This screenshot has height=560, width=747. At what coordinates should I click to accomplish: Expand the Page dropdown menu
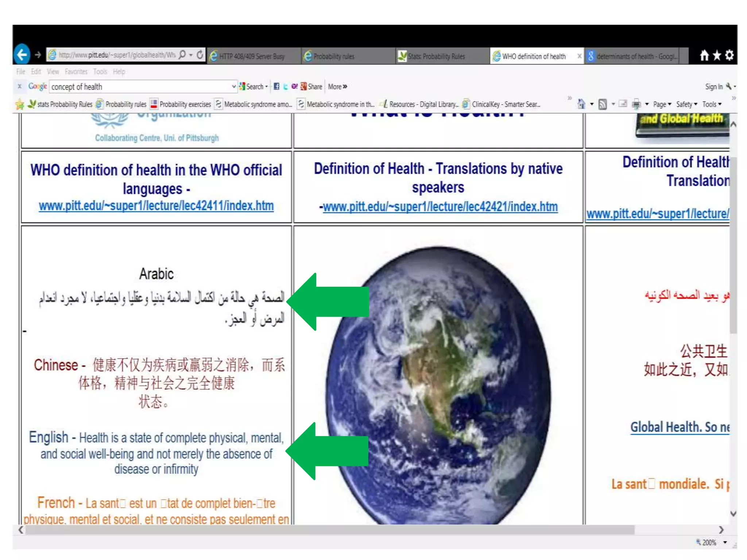tap(662, 104)
